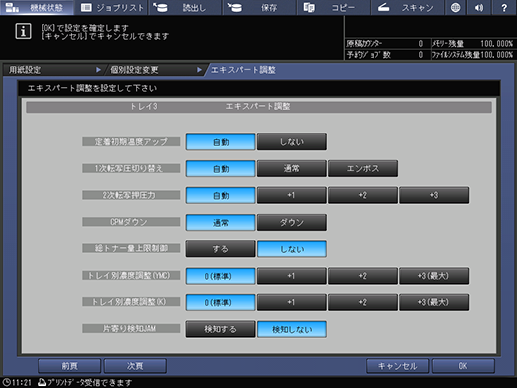Click the speaker volume icon

point(479,7)
